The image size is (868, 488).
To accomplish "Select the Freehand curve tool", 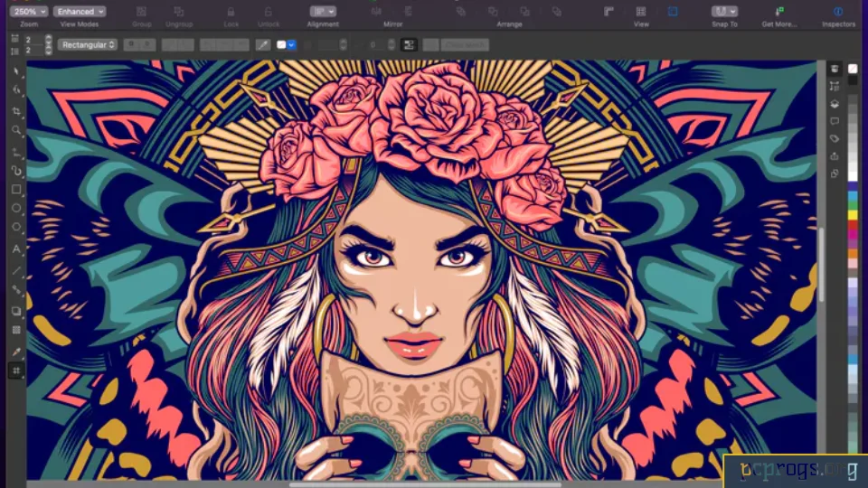I will pos(16,153).
